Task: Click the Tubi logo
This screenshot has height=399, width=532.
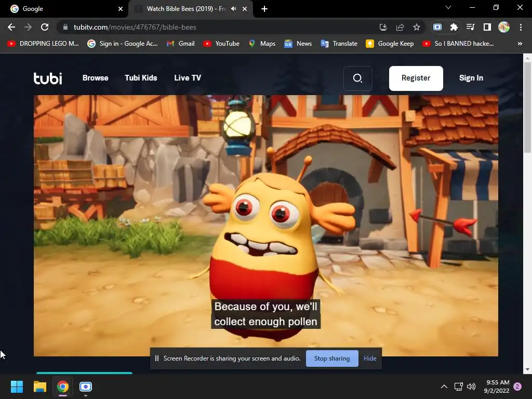Action: 48,78
